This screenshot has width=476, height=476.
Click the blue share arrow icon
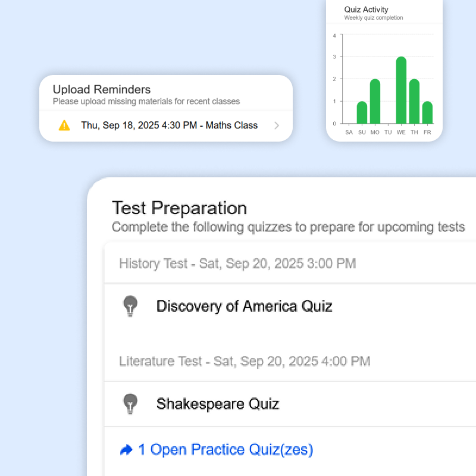point(126,450)
